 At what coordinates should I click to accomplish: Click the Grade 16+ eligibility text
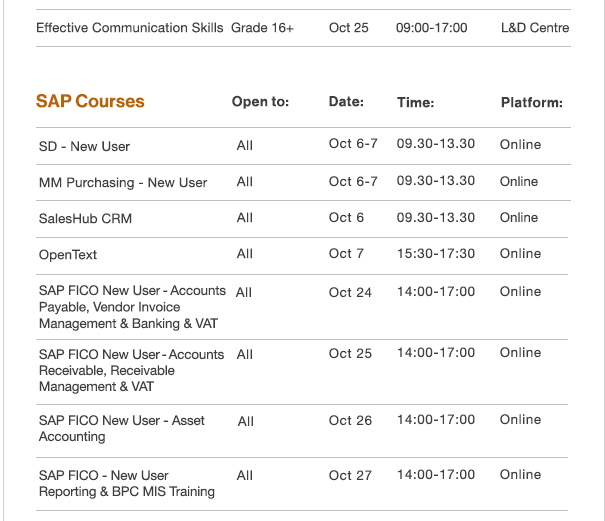[262, 28]
